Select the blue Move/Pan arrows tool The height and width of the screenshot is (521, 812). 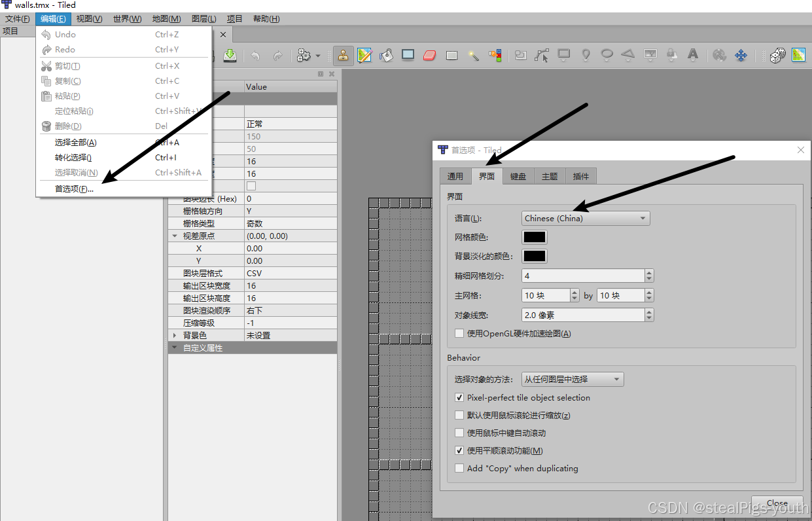click(x=741, y=56)
